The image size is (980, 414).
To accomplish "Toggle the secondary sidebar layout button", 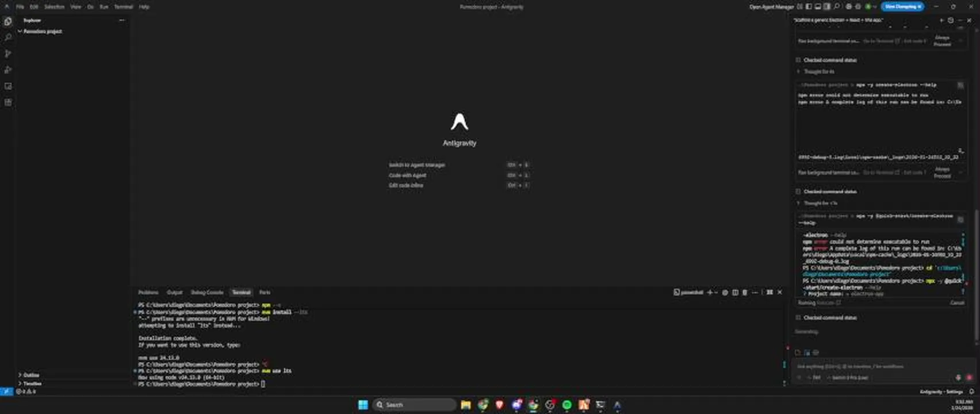I will pyautogui.click(x=827, y=7).
